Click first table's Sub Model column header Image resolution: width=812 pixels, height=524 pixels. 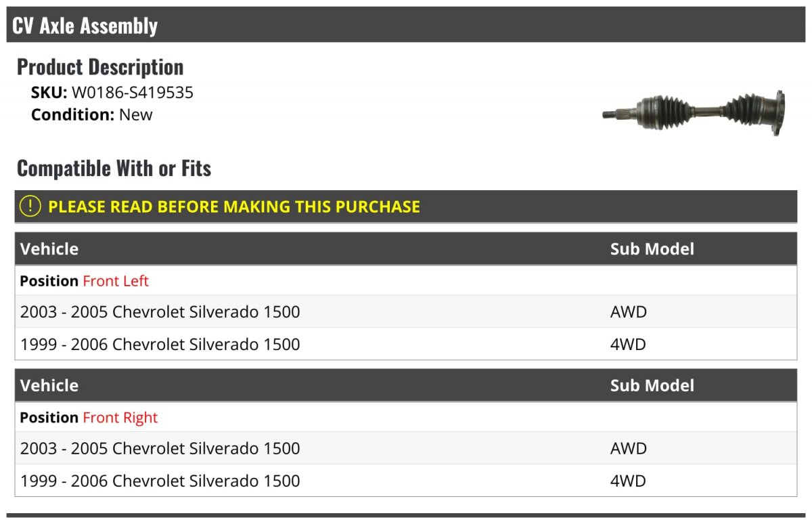(652, 248)
